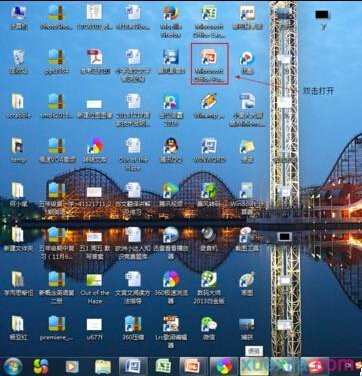Switch to PowerPoint in the taskbar
Viewport: 362px width, 376px height.
pos(193,367)
